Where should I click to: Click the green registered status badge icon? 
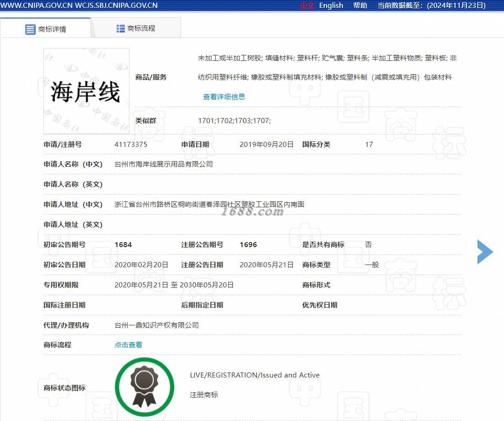pyautogui.click(x=145, y=387)
